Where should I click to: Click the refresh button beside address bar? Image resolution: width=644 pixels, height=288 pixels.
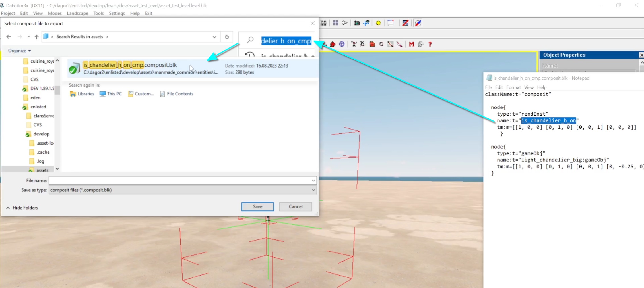227,37
